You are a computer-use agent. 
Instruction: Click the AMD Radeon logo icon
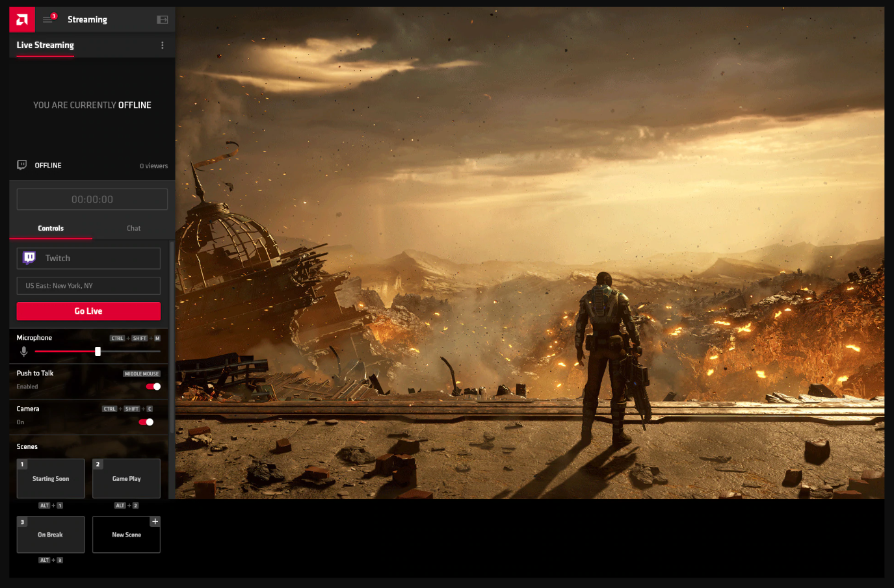[x=21, y=19]
